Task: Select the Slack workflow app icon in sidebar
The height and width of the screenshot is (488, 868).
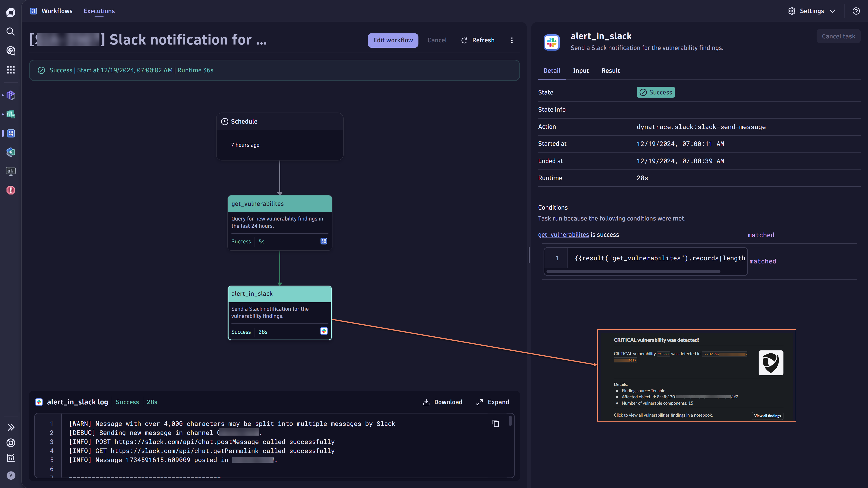Action: click(10, 133)
